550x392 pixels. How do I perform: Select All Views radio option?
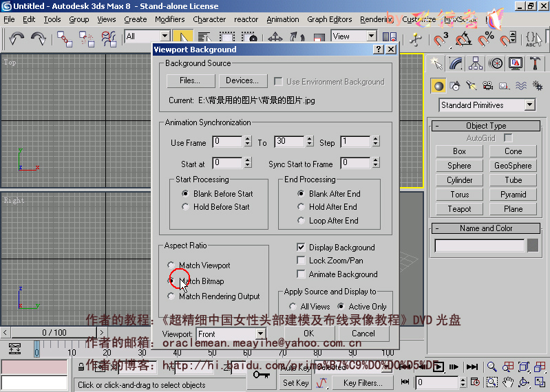coord(293,307)
